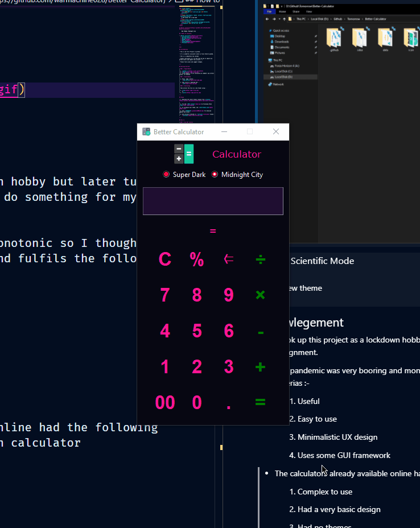Click the green plus operator key
Image resolution: width=420 pixels, height=528 pixels.
point(260,367)
